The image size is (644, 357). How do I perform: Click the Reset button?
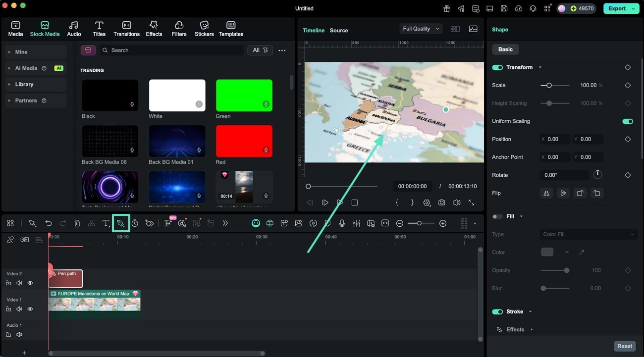(624, 346)
